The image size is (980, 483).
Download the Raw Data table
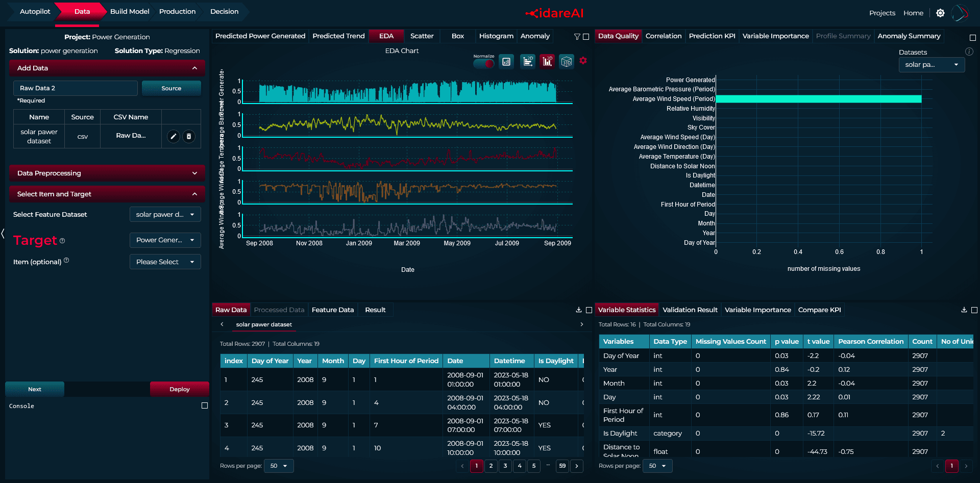pyautogui.click(x=578, y=310)
